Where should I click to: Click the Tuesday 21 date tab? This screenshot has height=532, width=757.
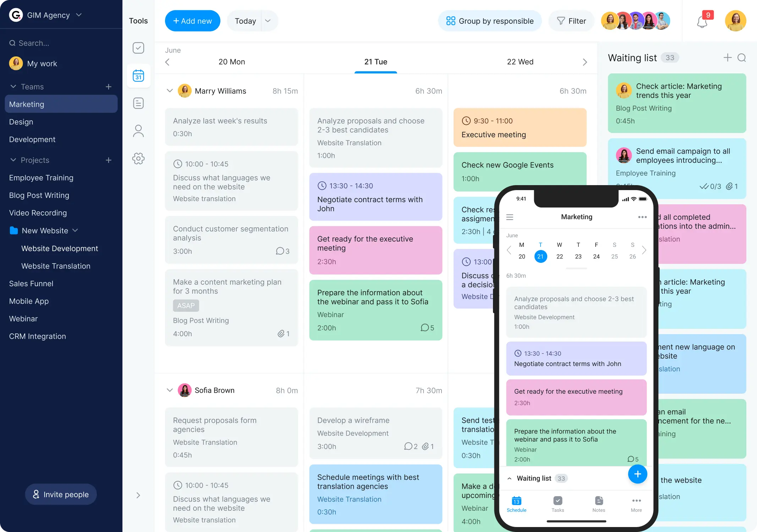pos(375,62)
